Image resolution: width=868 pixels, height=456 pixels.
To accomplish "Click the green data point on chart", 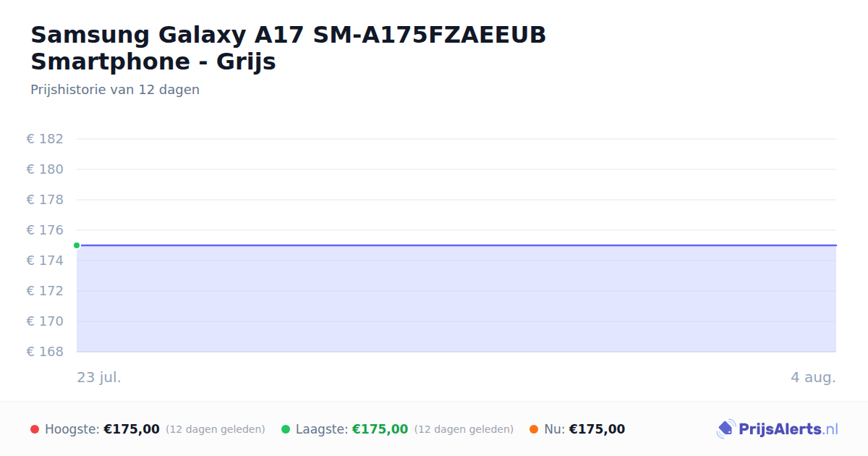I will pyautogui.click(x=77, y=245).
